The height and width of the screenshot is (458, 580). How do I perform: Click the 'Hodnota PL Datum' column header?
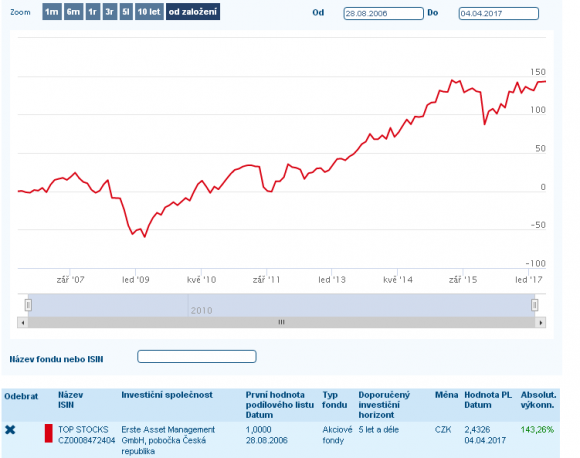pyautogui.click(x=488, y=400)
